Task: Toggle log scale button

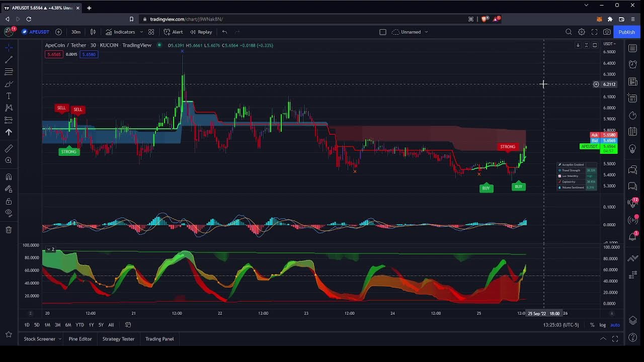Action: click(x=602, y=325)
